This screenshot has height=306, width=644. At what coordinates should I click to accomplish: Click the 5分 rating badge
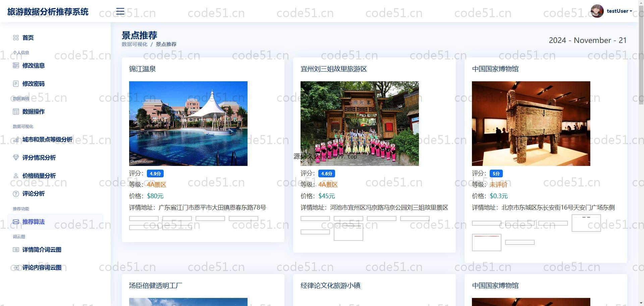[496, 174]
